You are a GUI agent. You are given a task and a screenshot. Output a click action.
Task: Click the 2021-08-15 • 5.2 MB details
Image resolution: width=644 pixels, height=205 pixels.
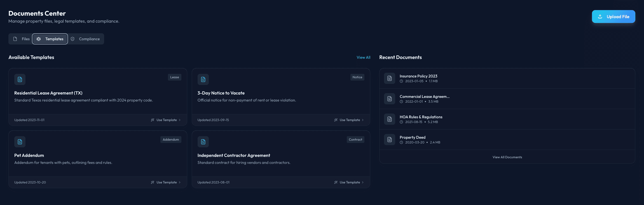[419, 122]
